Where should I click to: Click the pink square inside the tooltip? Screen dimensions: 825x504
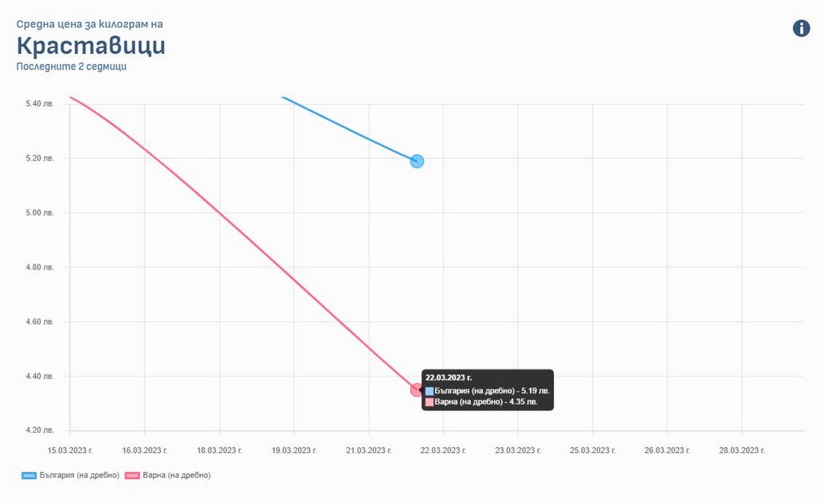(430, 402)
